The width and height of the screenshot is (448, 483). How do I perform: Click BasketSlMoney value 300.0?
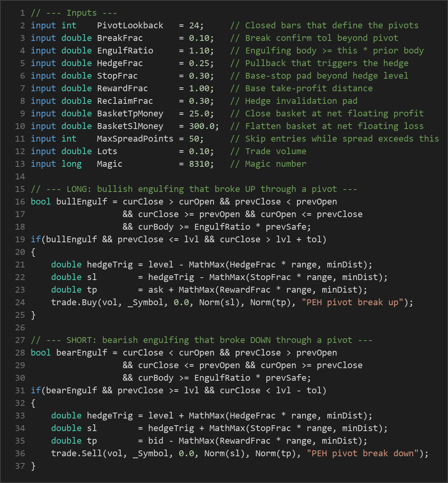(202, 126)
